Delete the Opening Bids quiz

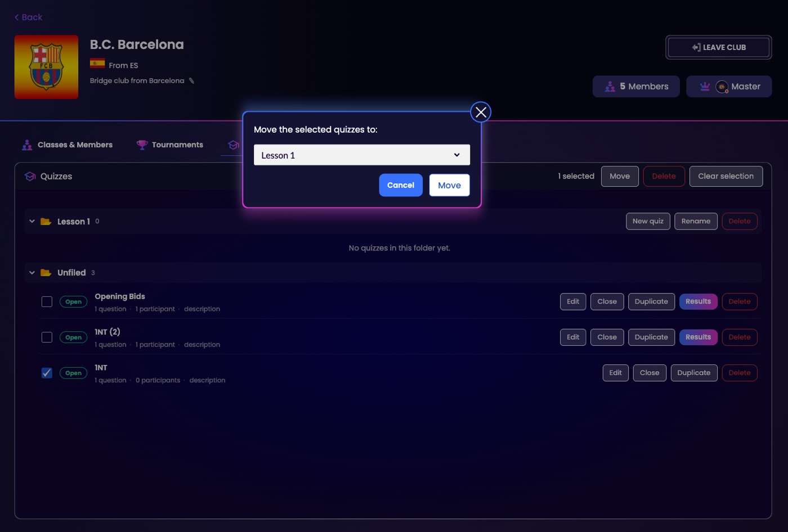click(740, 301)
